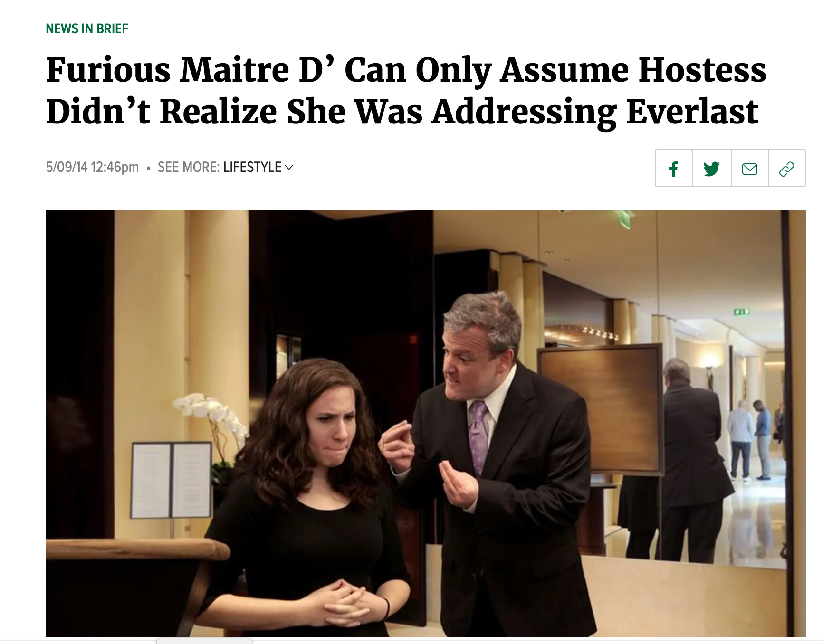The image size is (823, 644).
Task: Click the tab peeking at the page bottom
Action: (204, 641)
